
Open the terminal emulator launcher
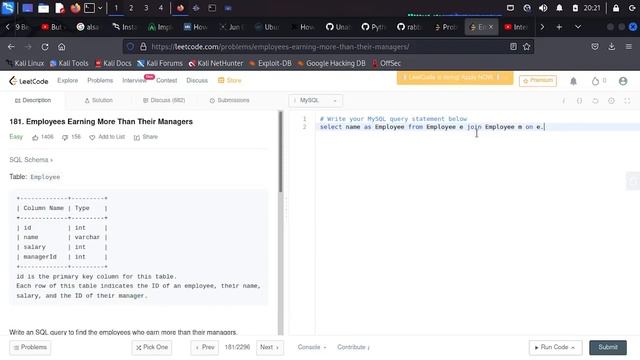[x=89, y=8]
